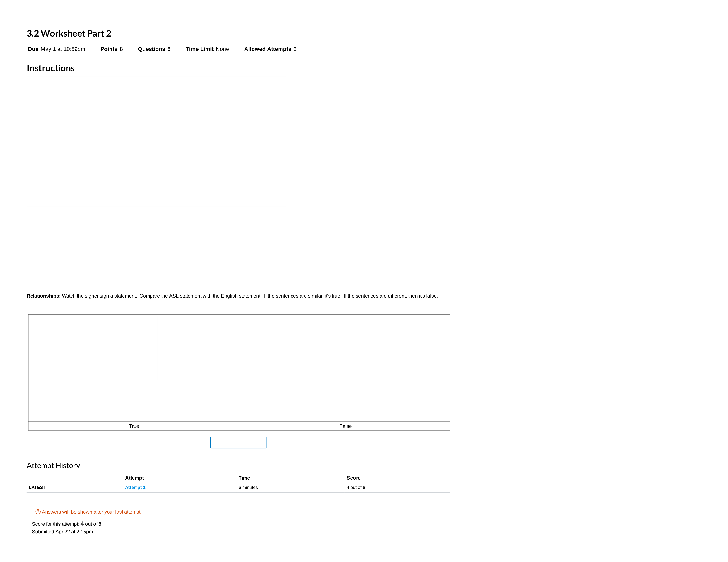The height and width of the screenshot is (562, 728).
Task: Click the Time column header
Action: click(x=244, y=478)
